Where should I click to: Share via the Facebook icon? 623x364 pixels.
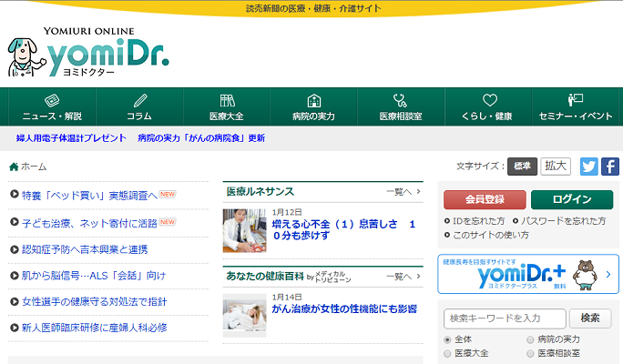coord(610,167)
